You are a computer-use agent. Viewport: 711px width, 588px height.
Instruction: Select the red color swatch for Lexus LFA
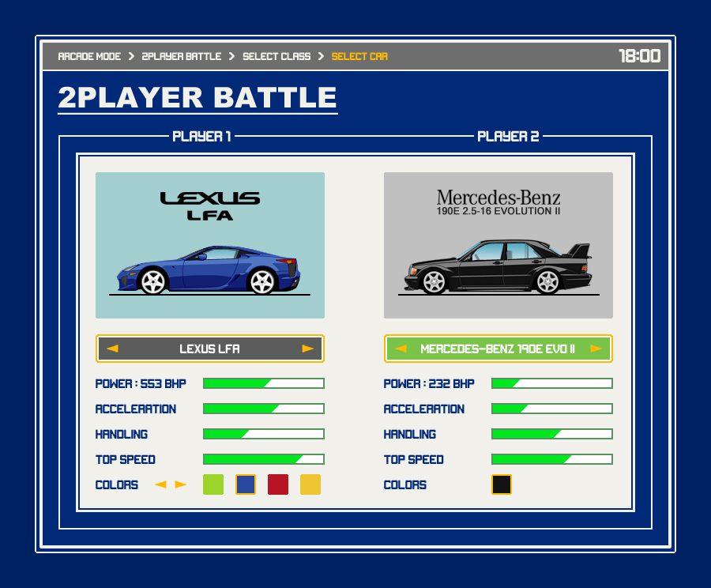pyautogui.click(x=278, y=484)
